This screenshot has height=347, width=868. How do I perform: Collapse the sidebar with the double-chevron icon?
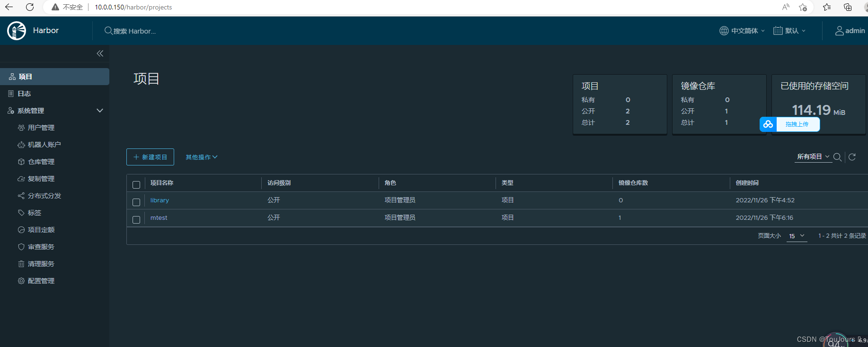100,53
